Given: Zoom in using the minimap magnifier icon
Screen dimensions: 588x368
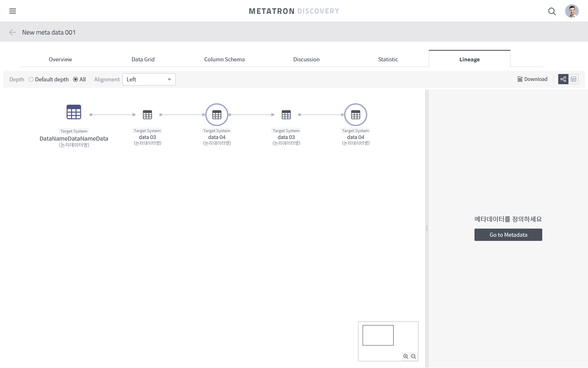Looking at the screenshot, I should pyautogui.click(x=405, y=356).
